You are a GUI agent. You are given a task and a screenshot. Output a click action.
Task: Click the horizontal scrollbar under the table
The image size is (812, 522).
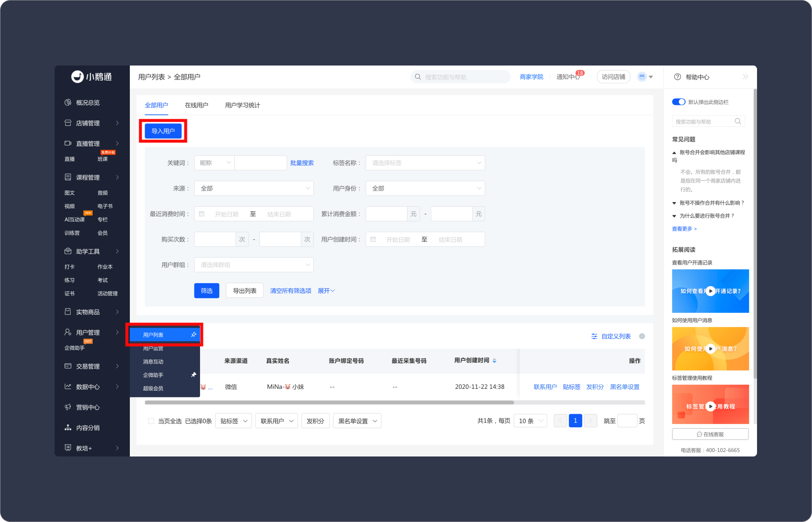tap(329, 402)
